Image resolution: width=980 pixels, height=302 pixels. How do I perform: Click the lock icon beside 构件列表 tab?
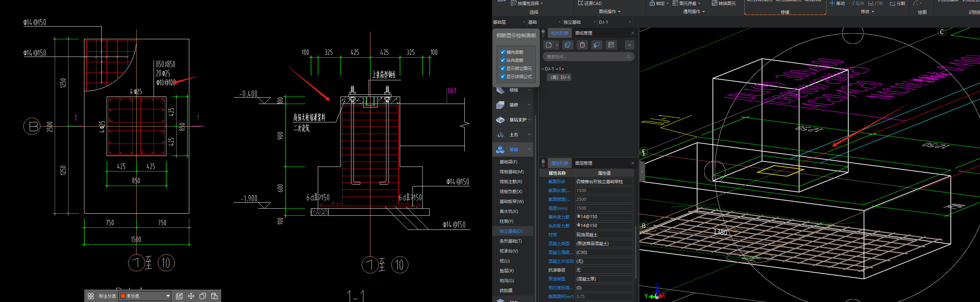pyautogui.click(x=543, y=31)
